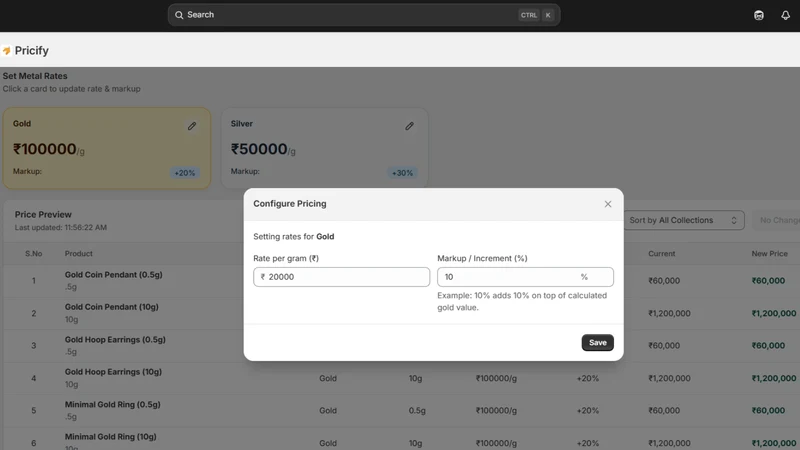Click the CTRL shortcut key badge
Viewport: 800px width, 450px height.
529,15
